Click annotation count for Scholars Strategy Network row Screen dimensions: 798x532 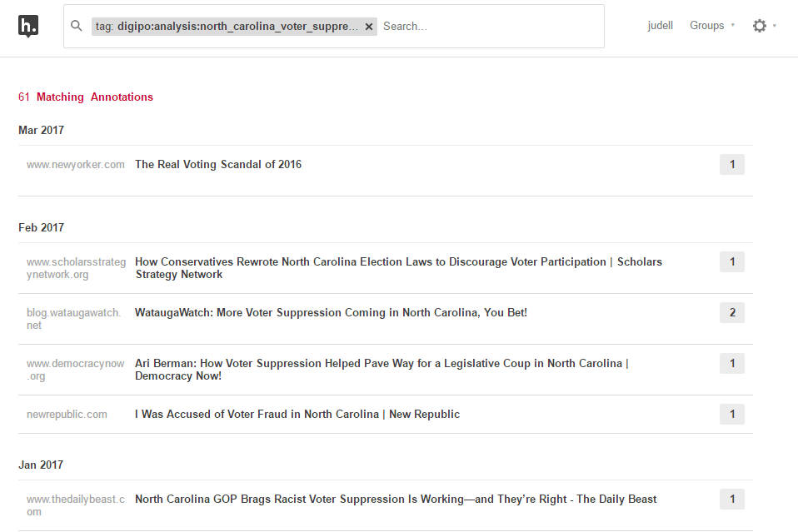coord(732,262)
